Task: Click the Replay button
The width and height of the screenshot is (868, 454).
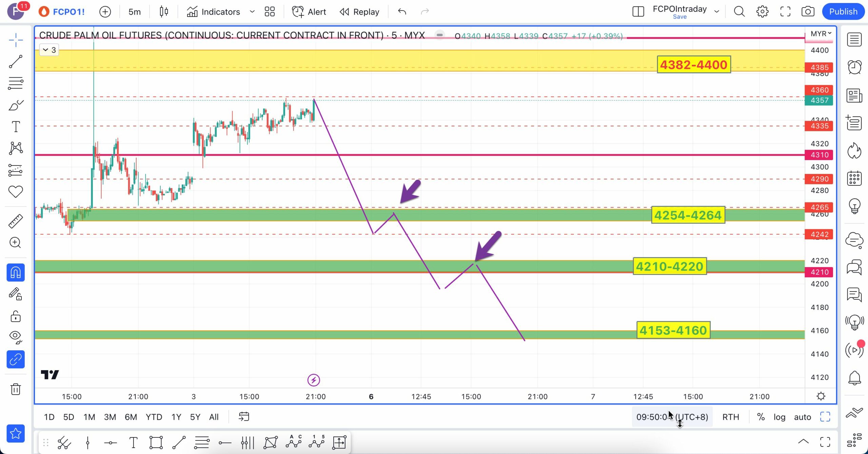Action: coord(359,12)
